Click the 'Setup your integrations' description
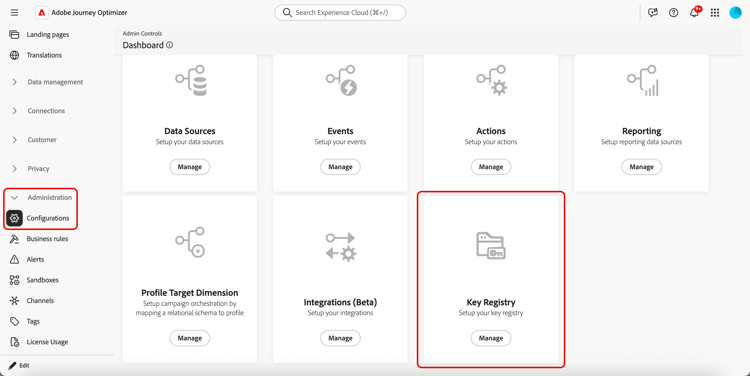 tap(341, 313)
